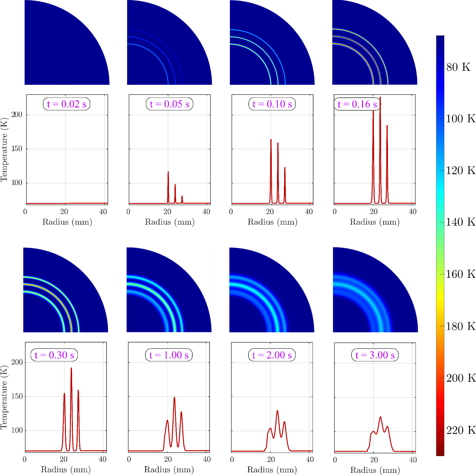
Task: Click the top-left Temperature (K) axis label
Action: pyautogui.click(x=4, y=150)
